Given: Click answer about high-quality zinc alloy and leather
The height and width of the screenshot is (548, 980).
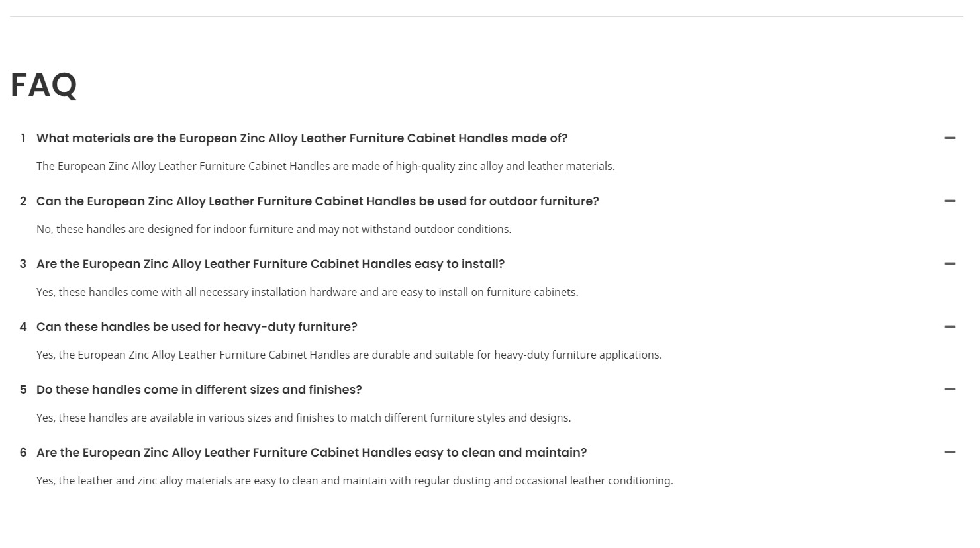Looking at the screenshot, I should pyautogui.click(x=326, y=166).
